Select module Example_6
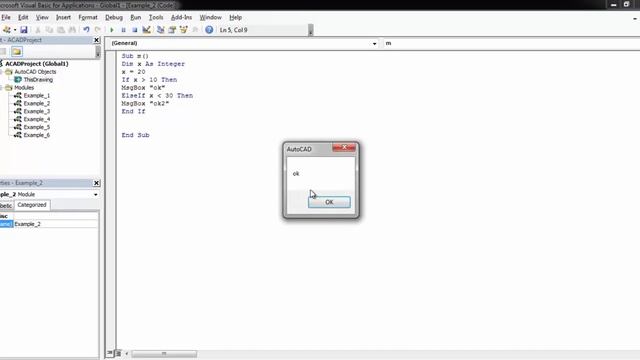The image size is (640, 360). (x=36, y=135)
